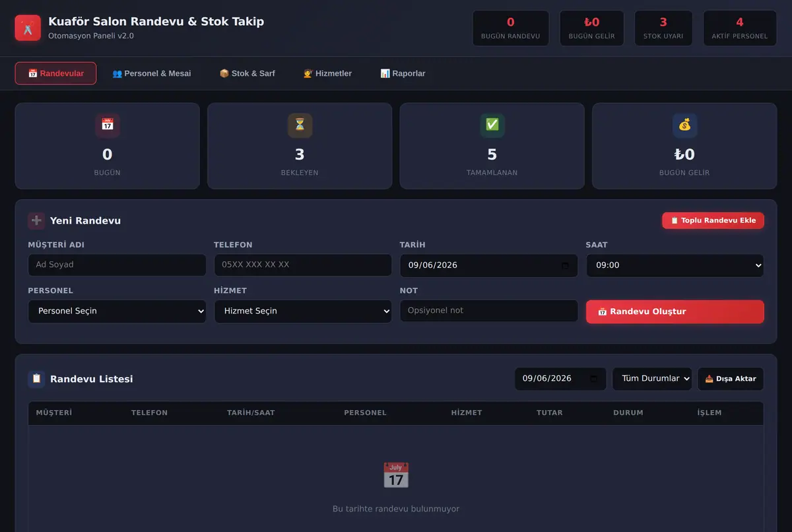The image size is (792, 532).
Task: Click the large calendar empty-state icon
Action: pyautogui.click(x=396, y=476)
